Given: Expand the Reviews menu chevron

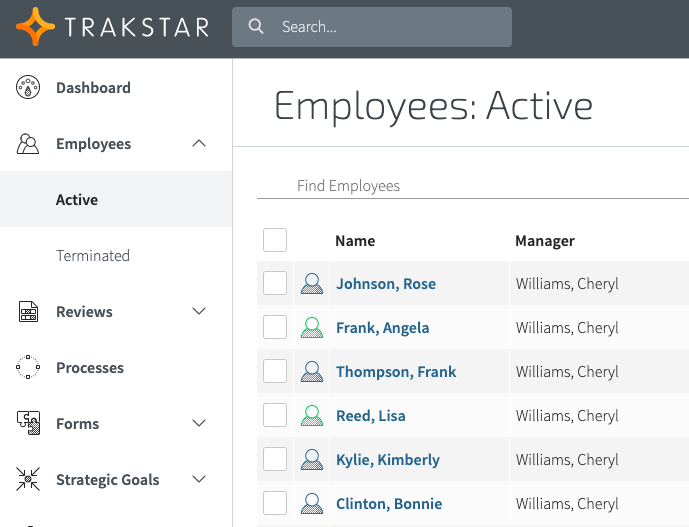Looking at the screenshot, I should (199, 311).
